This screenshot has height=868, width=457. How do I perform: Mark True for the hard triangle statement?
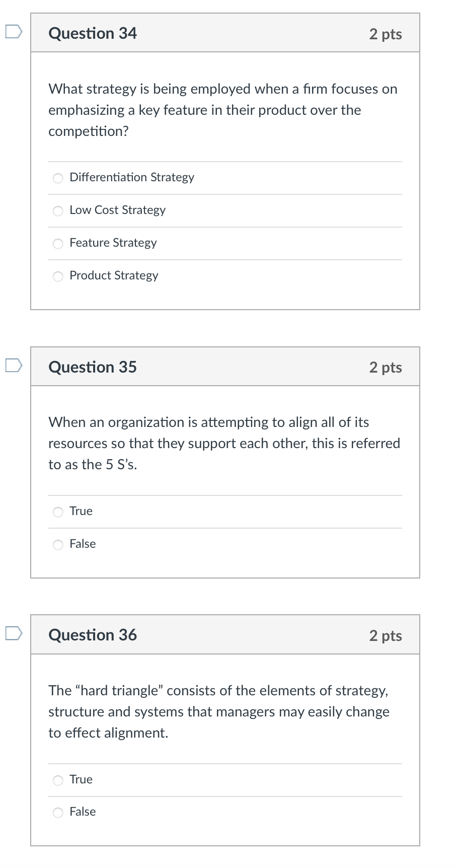[58, 780]
